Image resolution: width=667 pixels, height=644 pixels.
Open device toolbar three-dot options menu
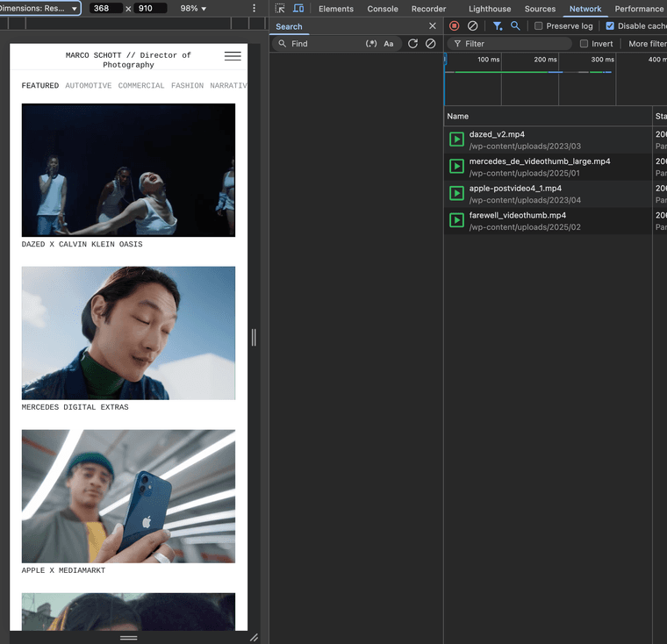click(x=254, y=9)
